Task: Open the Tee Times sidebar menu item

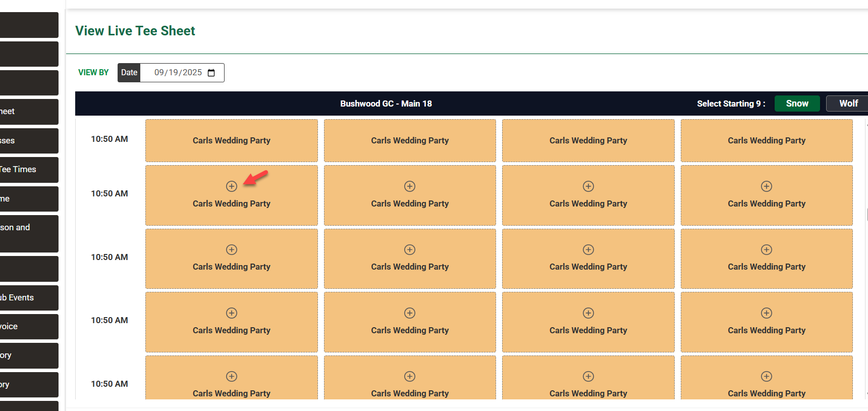Action: point(29,170)
